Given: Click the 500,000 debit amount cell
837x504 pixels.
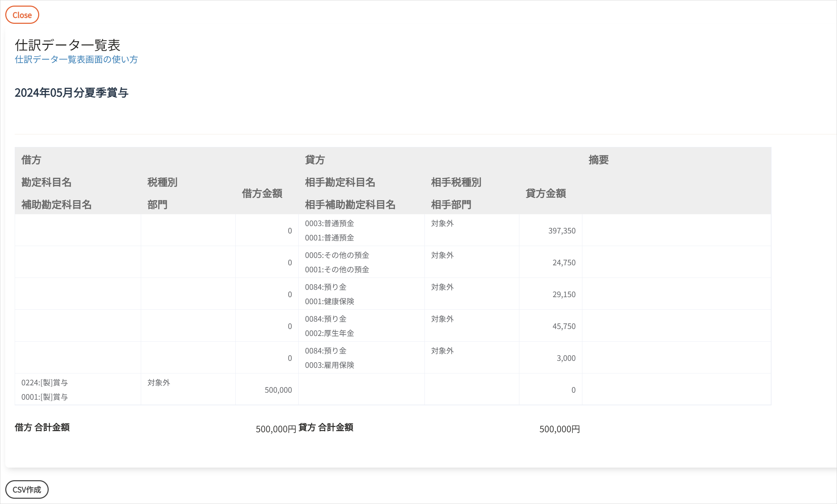Looking at the screenshot, I should 278,390.
